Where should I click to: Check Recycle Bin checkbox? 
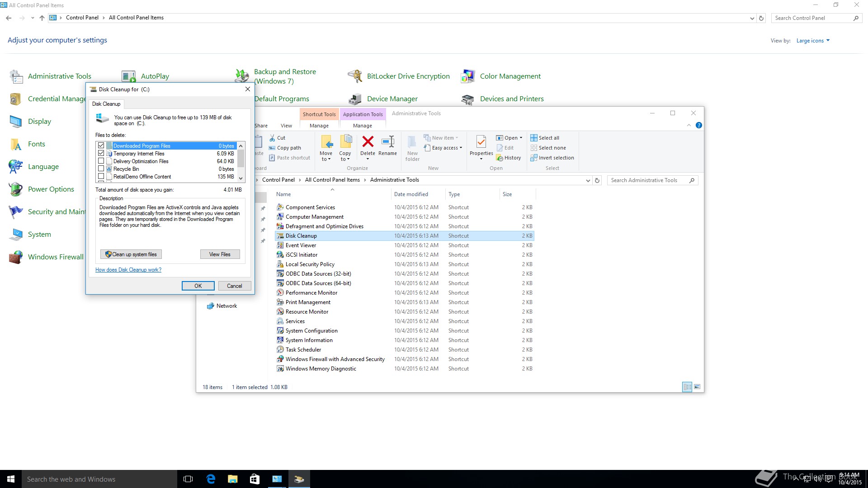(x=101, y=169)
